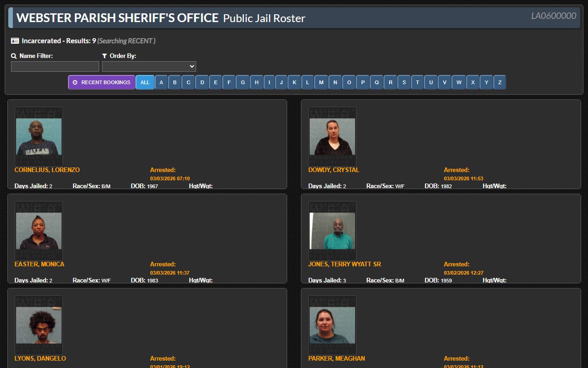588x368 pixels.
Task: Filter roster by letter W
Action: 459,82
